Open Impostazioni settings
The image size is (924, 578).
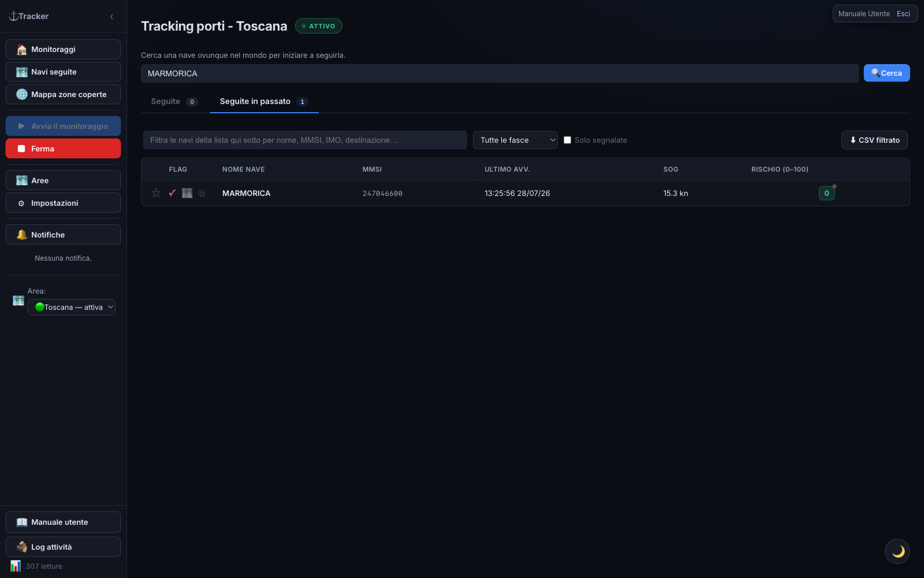(63, 203)
